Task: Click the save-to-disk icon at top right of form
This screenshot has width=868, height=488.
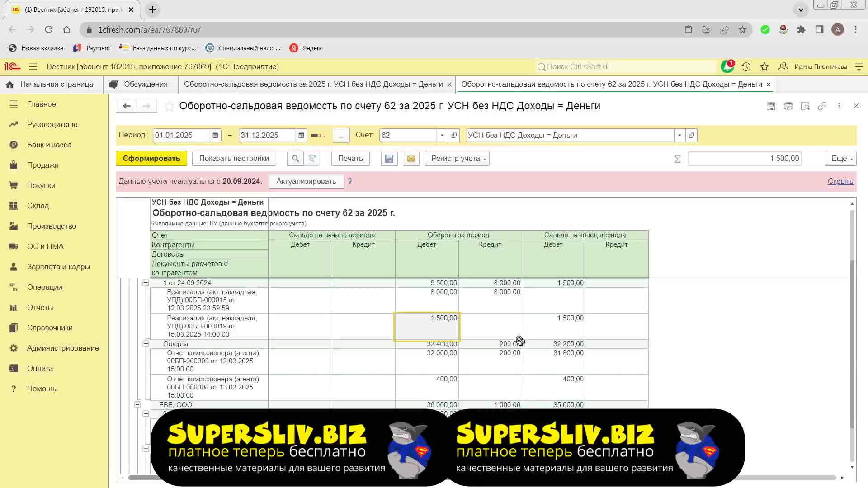Action: (771, 106)
